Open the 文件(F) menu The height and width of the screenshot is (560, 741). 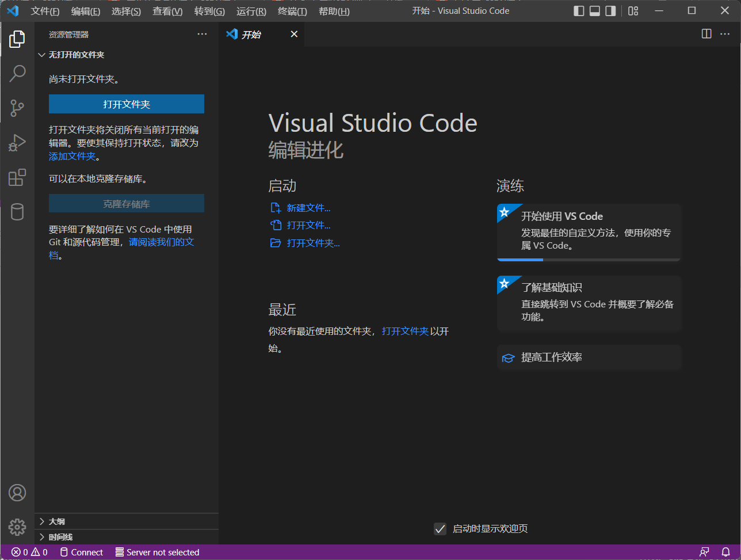45,12
